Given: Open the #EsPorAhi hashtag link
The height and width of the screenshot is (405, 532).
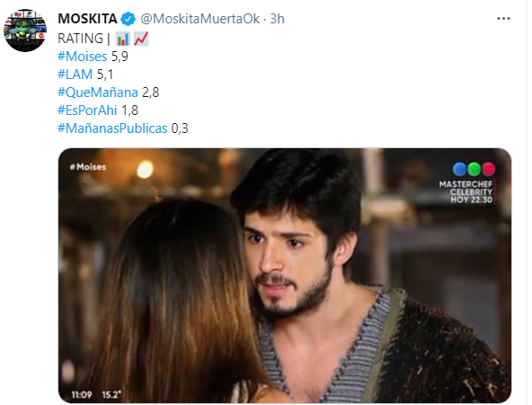Looking at the screenshot, I should click(x=87, y=110).
